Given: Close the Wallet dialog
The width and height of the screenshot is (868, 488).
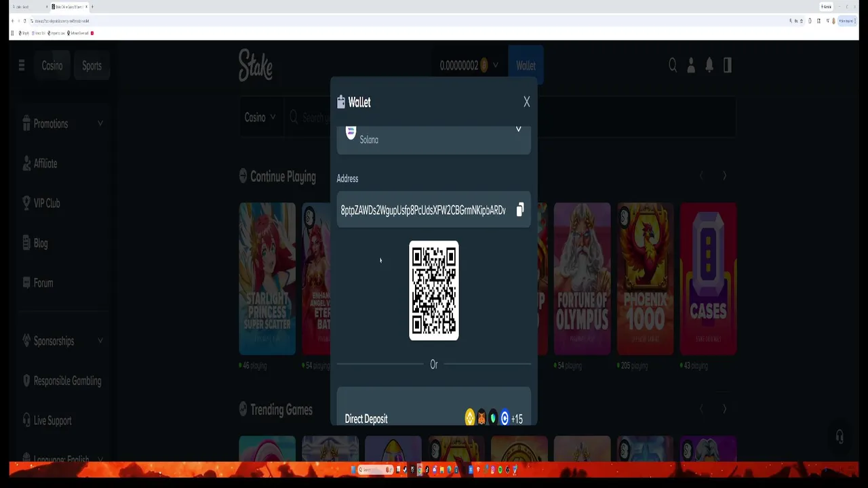Looking at the screenshot, I should (x=526, y=102).
